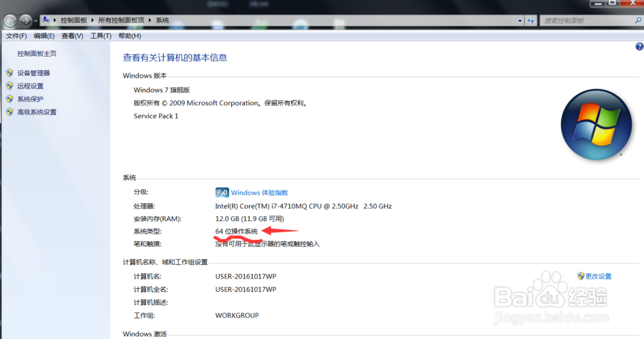Open 系统保护 link
This screenshot has height=339, width=644.
pyautogui.click(x=30, y=99)
